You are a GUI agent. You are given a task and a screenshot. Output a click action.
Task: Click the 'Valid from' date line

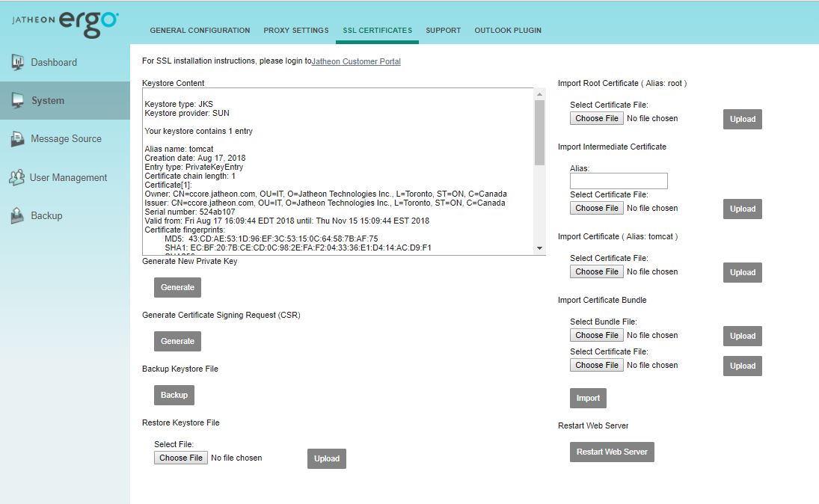click(x=286, y=221)
